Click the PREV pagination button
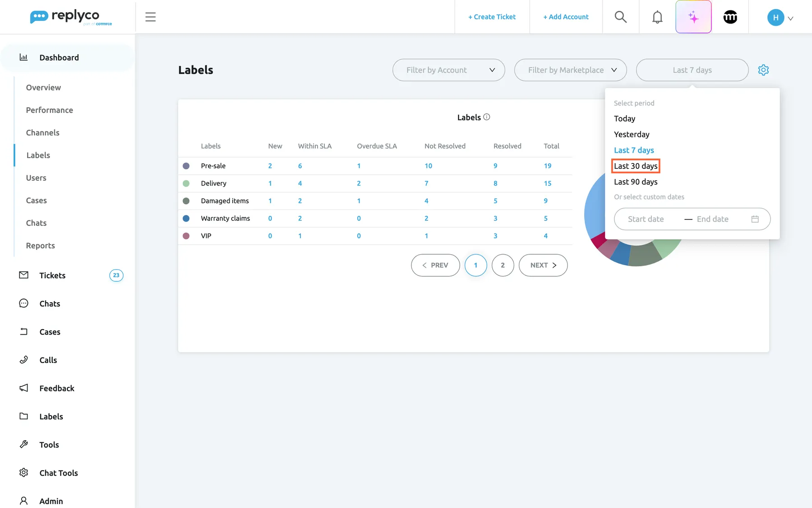This screenshot has height=508, width=812. (x=435, y=265)
